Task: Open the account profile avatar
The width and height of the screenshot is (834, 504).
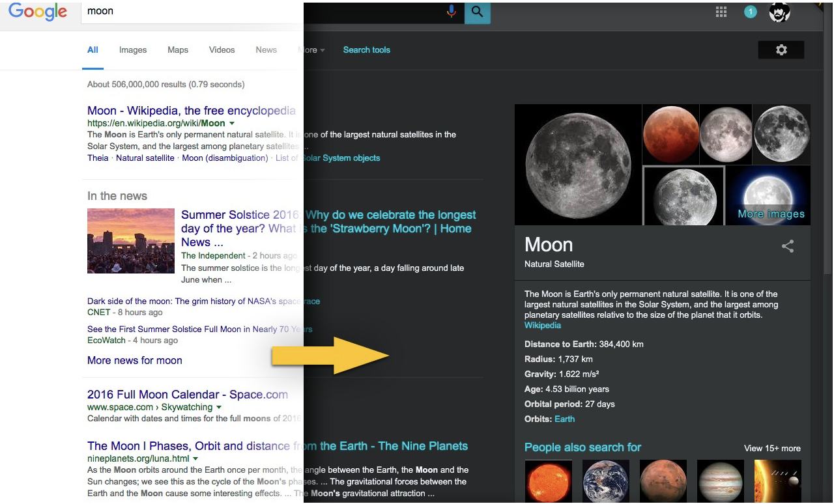Action: (779, 12)
